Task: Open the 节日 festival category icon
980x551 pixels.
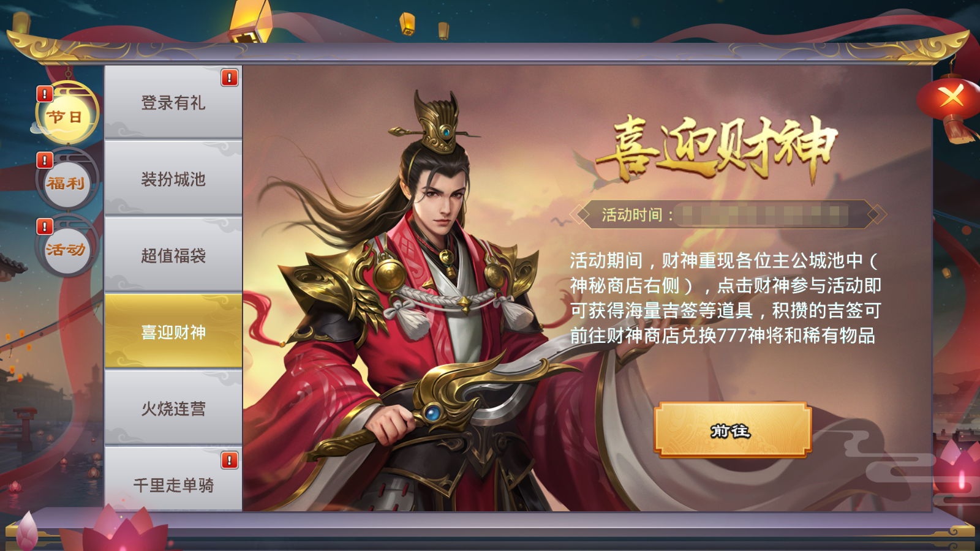Action: (66, 115)
